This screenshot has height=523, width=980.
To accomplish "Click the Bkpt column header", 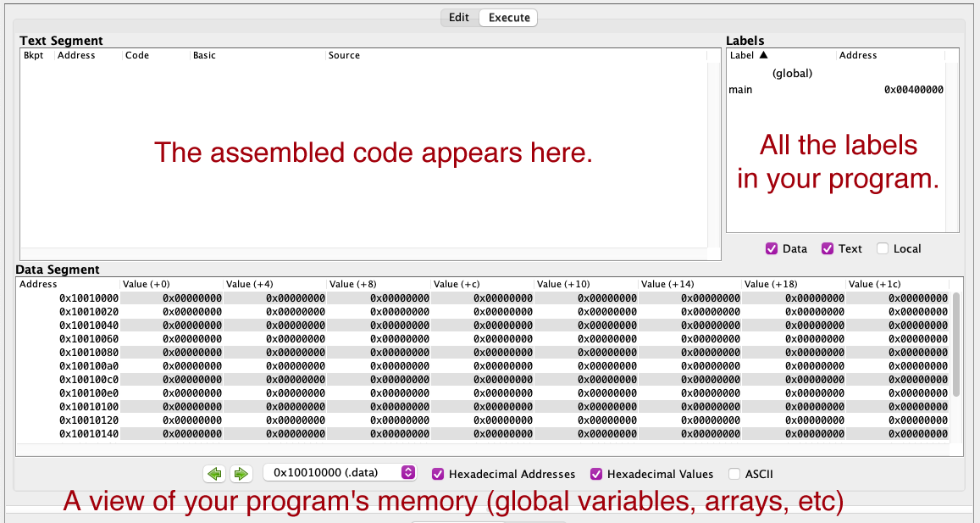I will [x=34, y=55].
